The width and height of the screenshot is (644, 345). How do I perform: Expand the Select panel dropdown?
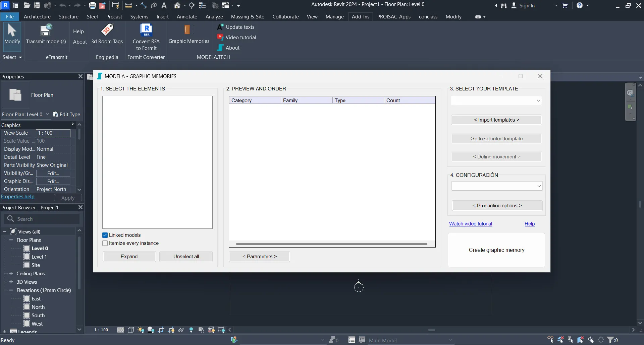tap(12, 57)
